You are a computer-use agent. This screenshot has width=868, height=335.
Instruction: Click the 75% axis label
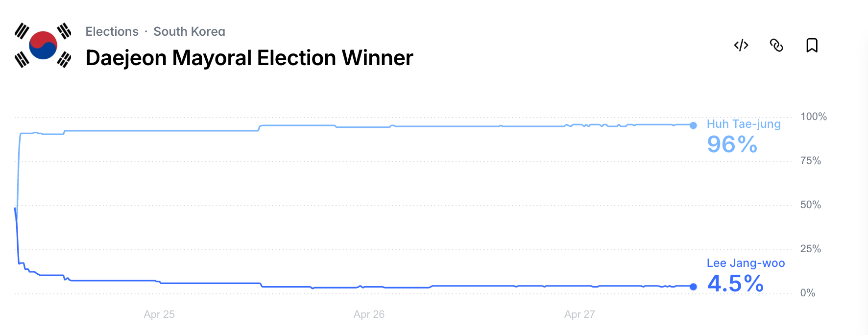pyautogui.click(x=810, y=161)
